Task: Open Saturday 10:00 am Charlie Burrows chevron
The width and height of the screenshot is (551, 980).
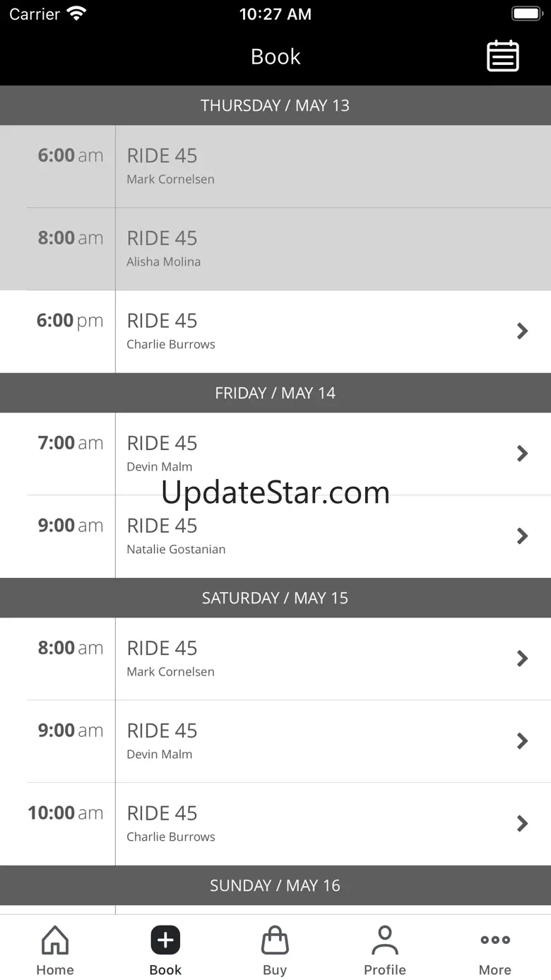Action: tap(522, 823)
